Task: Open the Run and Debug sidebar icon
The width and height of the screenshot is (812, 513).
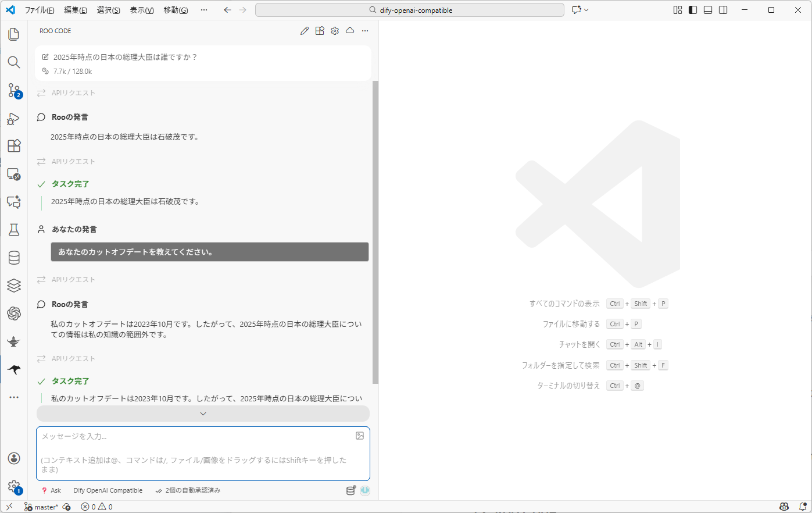Action: click(14, 119)
